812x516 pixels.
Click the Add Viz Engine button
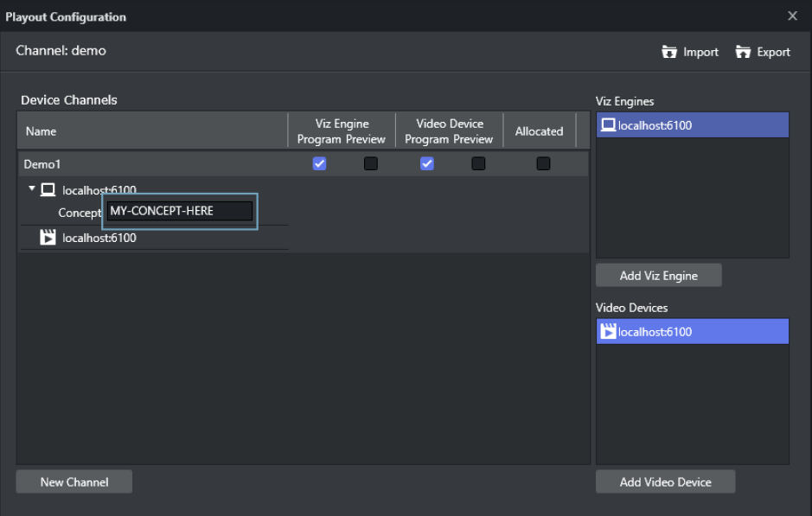tap(658, 276)
